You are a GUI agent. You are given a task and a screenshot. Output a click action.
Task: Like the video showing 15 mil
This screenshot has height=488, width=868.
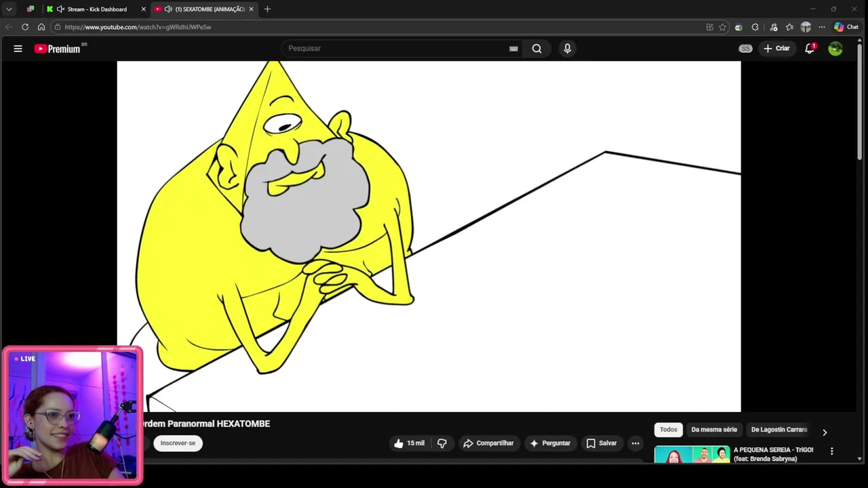pos(410,443)
